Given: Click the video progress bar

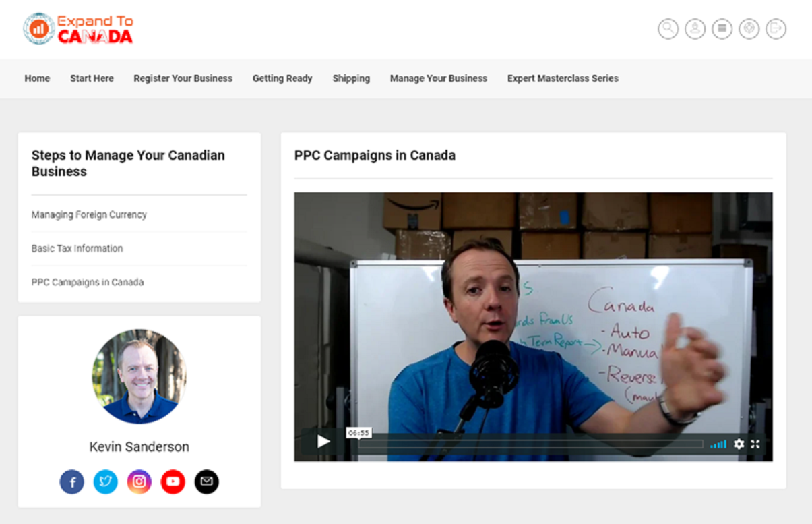Looking at the screenshot, I should coord(530,444).
